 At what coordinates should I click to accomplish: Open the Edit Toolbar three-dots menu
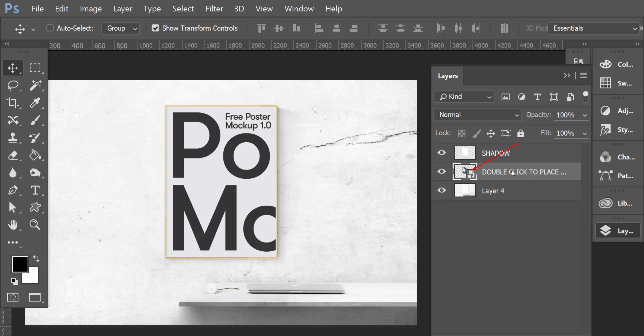click(x=13, y=243)
